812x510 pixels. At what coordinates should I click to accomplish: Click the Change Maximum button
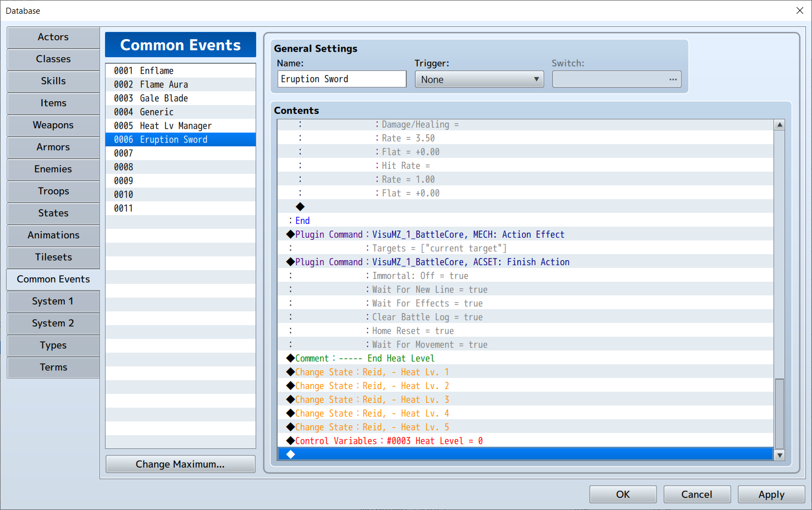coord(180,464)
